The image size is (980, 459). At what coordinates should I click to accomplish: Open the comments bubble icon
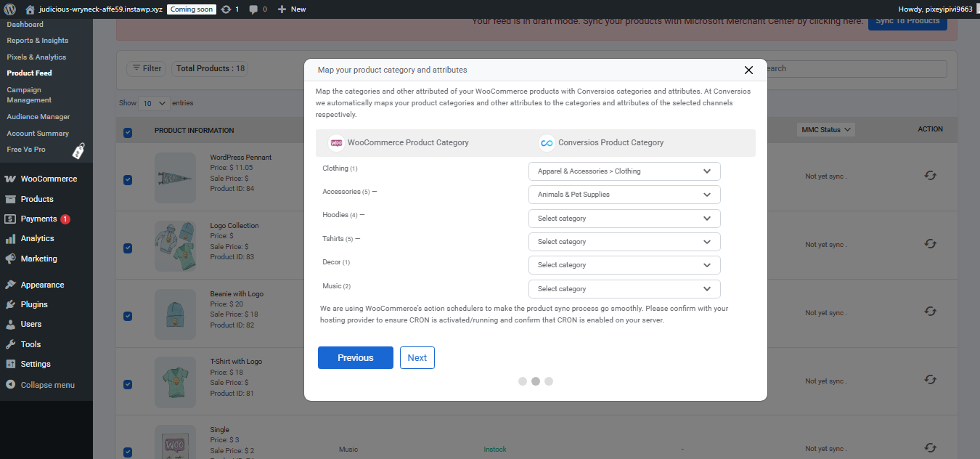point(258,9)
